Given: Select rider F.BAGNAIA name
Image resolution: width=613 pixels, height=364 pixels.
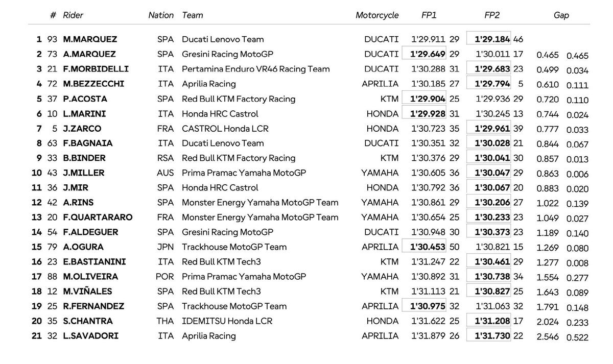Looking at the screenshot, I should [x=88, y=143].
